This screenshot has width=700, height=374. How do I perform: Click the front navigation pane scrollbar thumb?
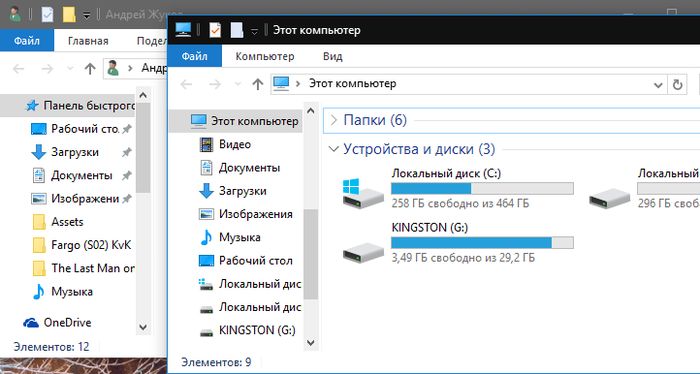[x=311, y=253]
